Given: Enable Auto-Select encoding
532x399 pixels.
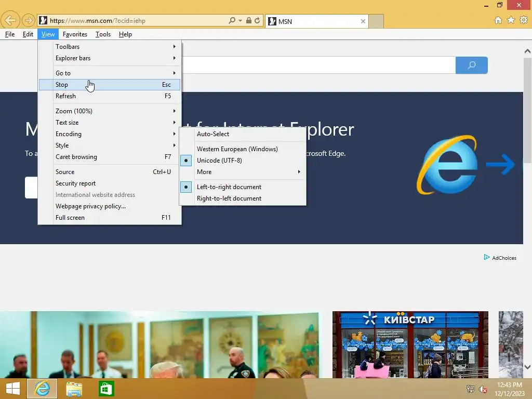Looking at the screenshot, I should pyautogui.click(x=243, y=134).
